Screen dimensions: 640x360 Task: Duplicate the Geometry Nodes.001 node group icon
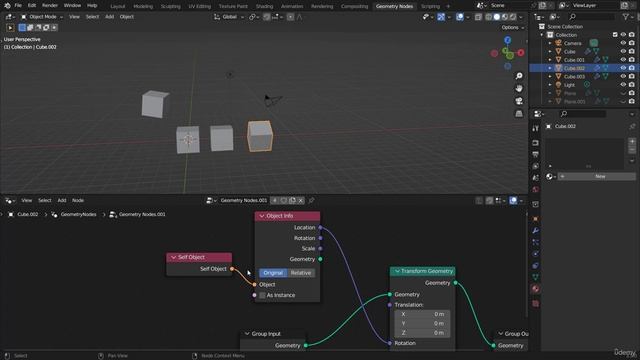pos(292,200)
